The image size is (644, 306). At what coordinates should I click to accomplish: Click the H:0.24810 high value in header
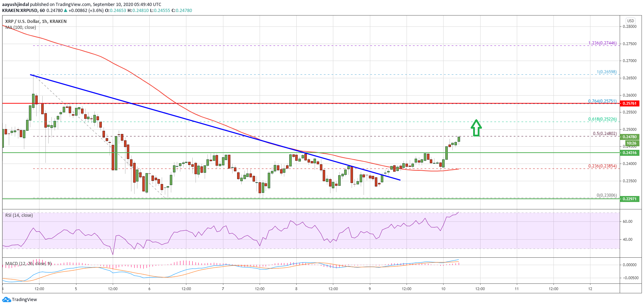[138, 11]
